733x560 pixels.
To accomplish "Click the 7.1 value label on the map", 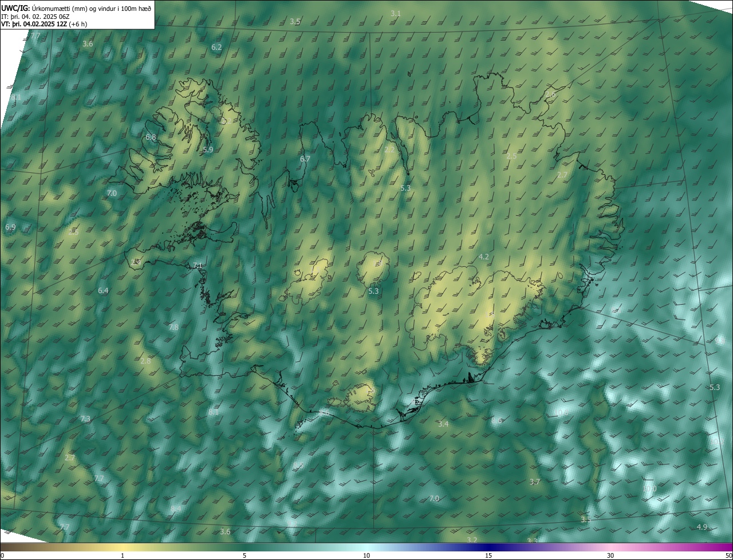I will (198, 266).
